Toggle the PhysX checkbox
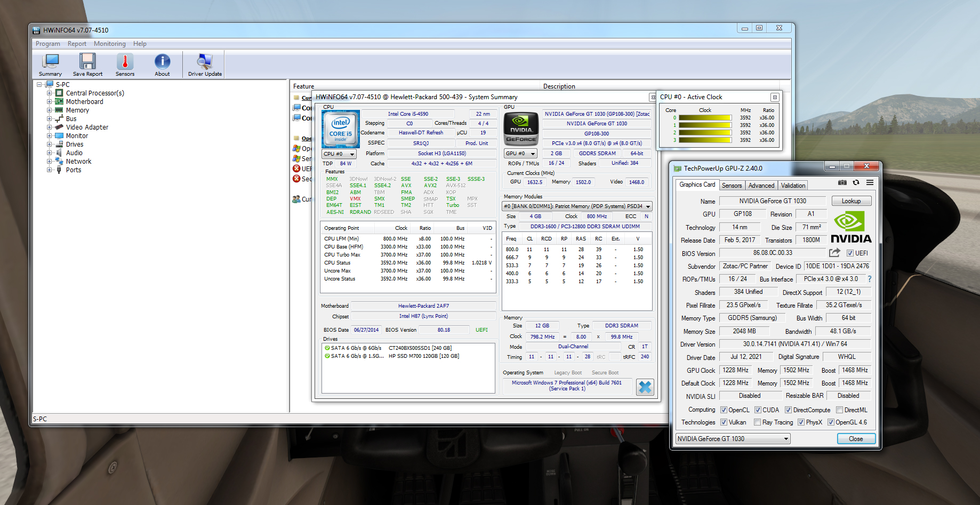Screen dimensions: 980x505 (x=801, y=422)
